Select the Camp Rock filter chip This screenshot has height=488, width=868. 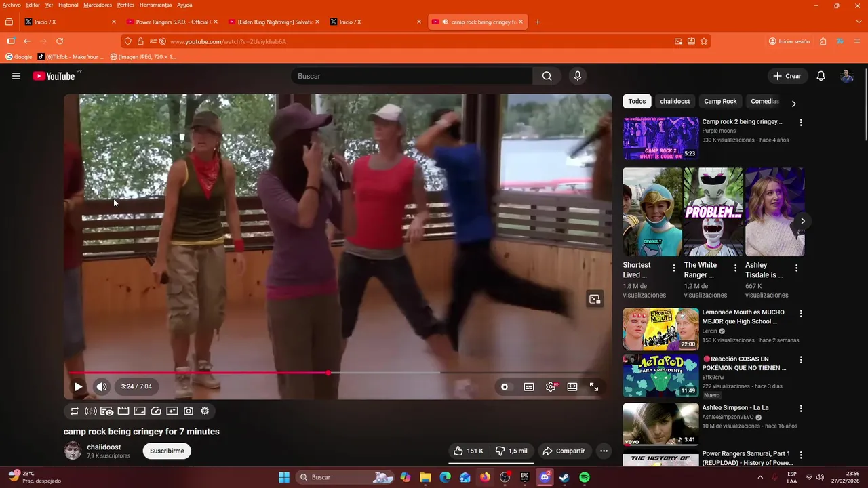pyautogui.click(x=720, y=101)
